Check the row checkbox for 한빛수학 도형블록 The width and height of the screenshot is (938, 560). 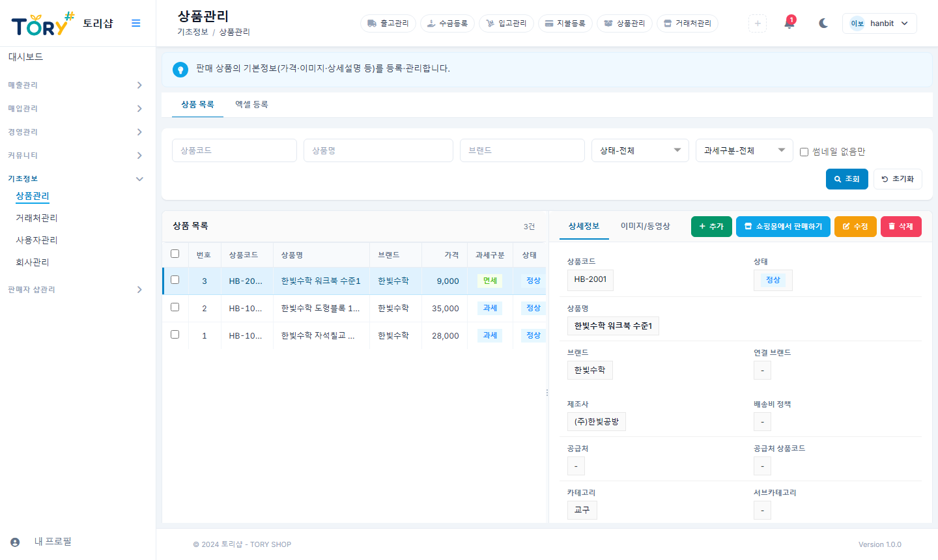coord(175,307)
